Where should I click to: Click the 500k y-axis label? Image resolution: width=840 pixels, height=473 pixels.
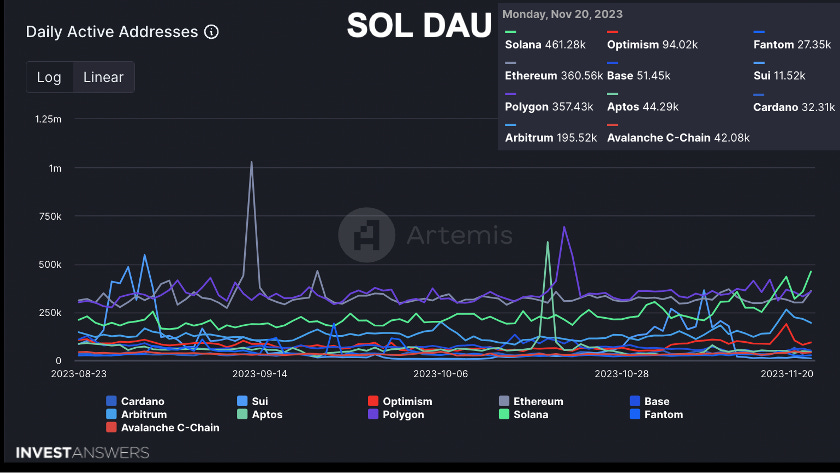[x=50, y=265]
